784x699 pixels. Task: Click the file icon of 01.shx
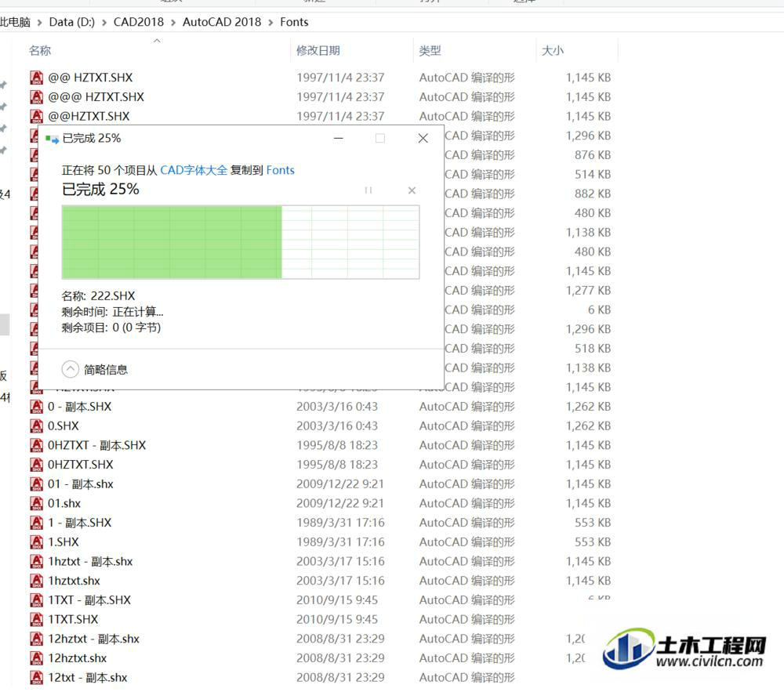coord(37,503)
